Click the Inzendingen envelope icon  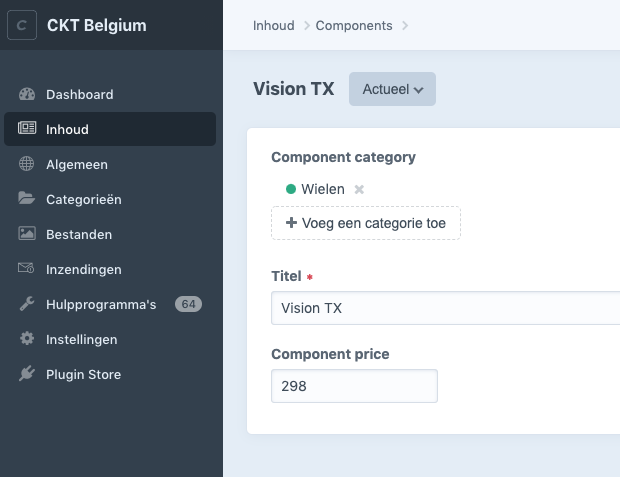27,269
